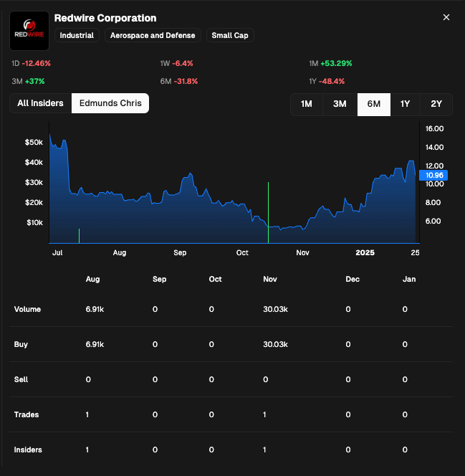Select the Aerospace and Defense tag
465x476 pixels.
(153, 35)
